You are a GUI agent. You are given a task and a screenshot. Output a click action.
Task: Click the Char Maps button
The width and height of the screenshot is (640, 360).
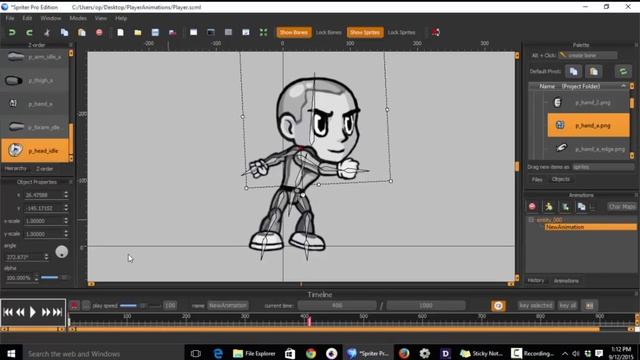(622, 207)
